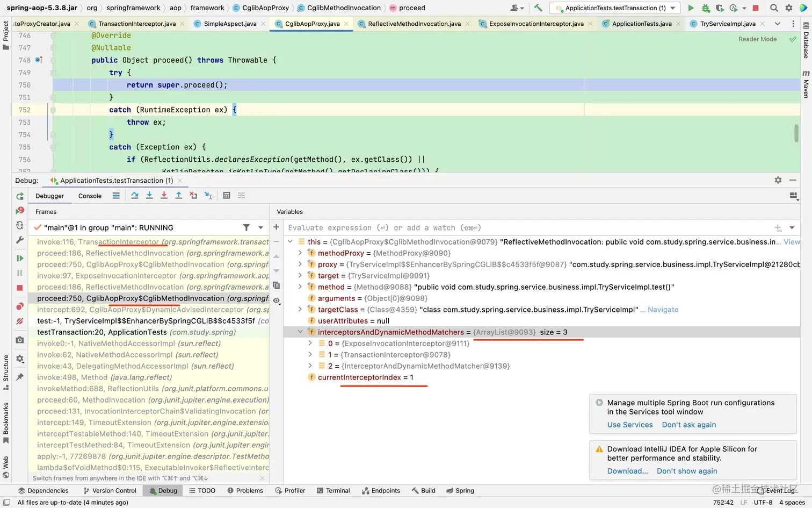Click frames filter funnel icon
Viewport: 812px width, 508px height.
(246, 228)
